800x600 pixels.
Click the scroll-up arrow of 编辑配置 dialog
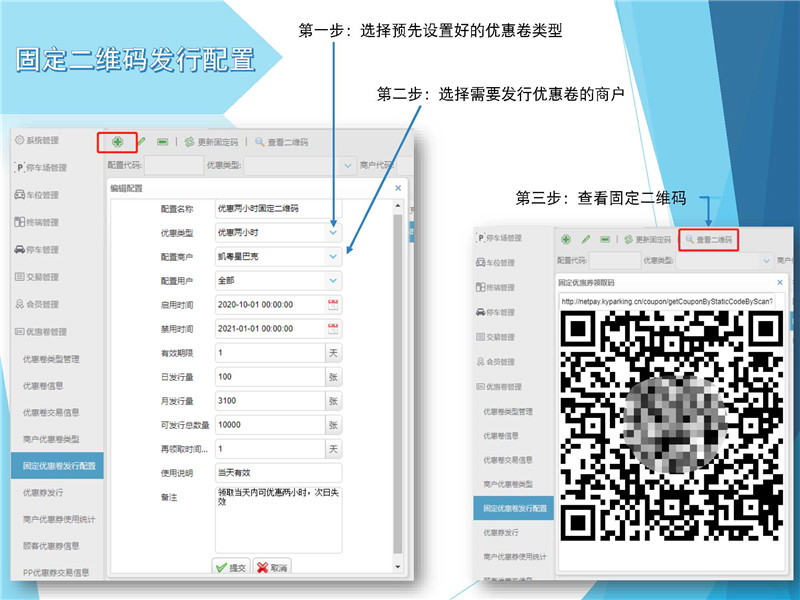[x=397, y=206]
